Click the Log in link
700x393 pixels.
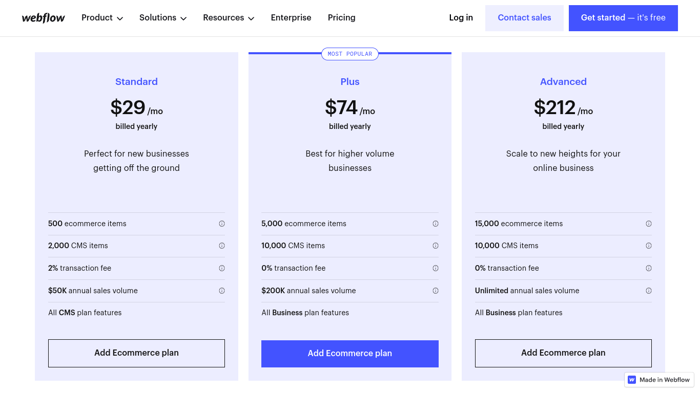pyautogui.click(x=461, y=18)
